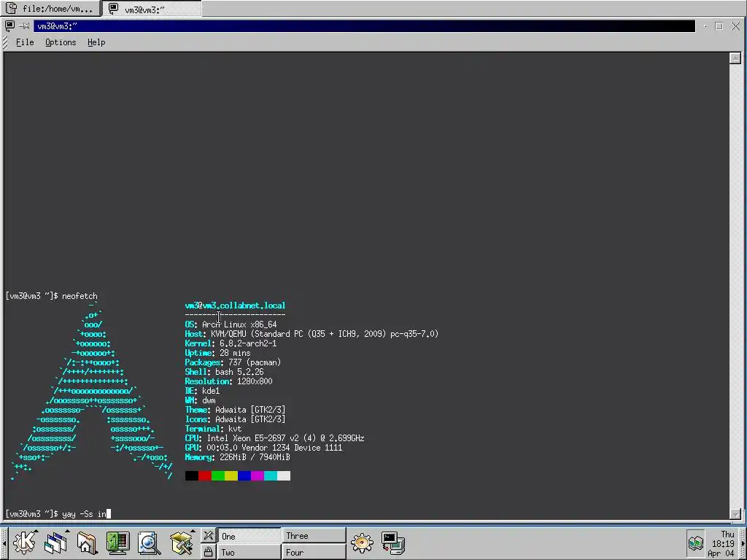Click the 'Uptime: 28 mins' line
The width and height of the screenshot is (747, 560).
click(x=217, y=354)
